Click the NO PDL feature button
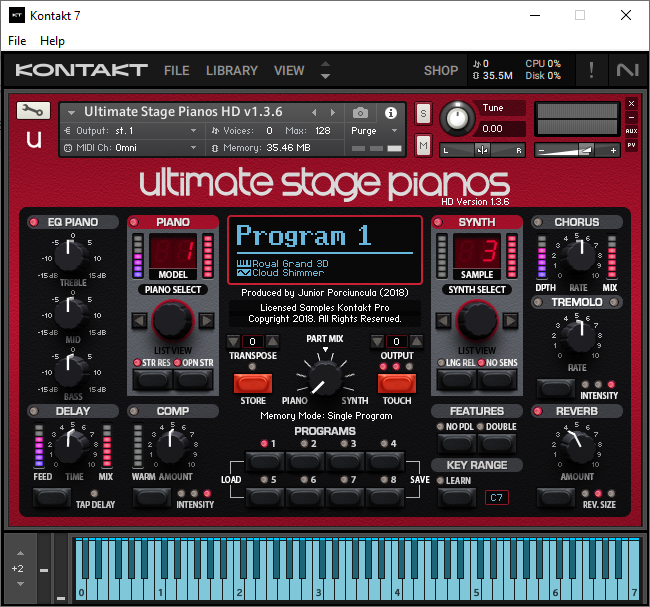Screen dimensions: 650x607 [x=456, y=444]
